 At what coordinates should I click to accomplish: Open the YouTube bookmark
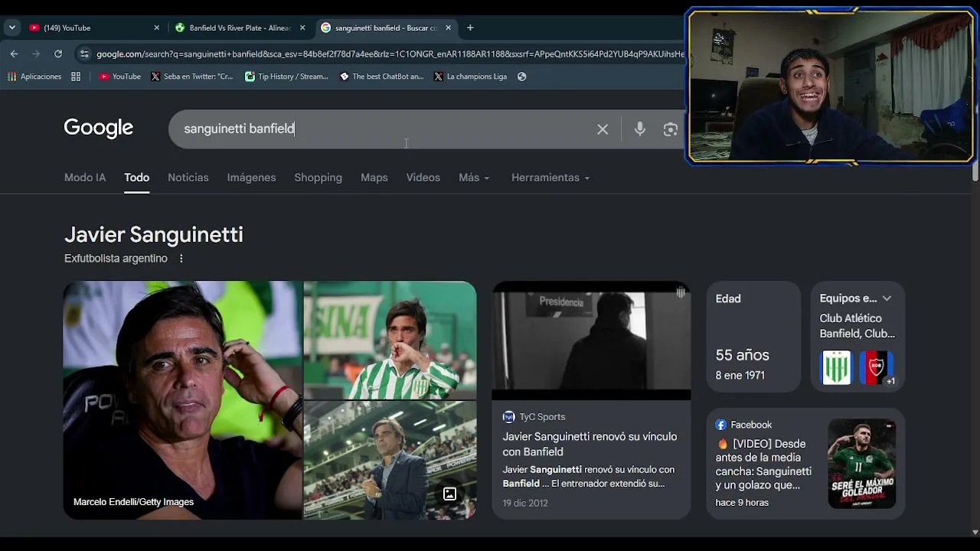pyautogui.click(x=120, y=77)
